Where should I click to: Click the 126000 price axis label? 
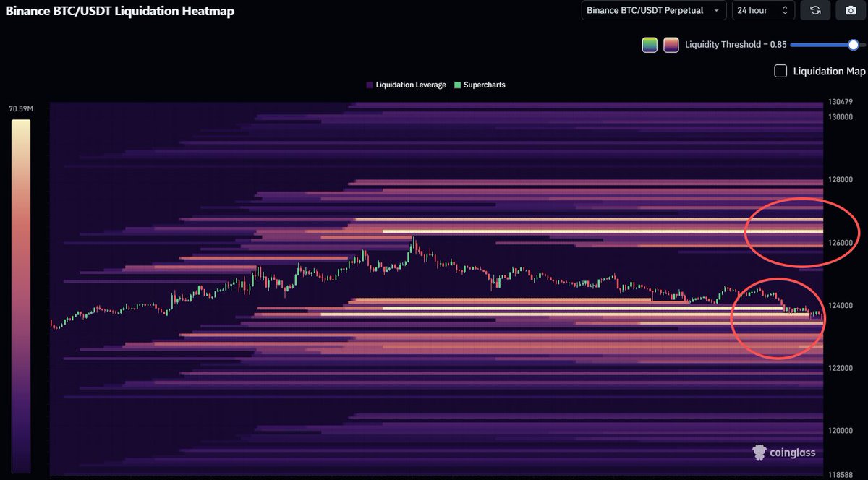click(x=842, y=243)
